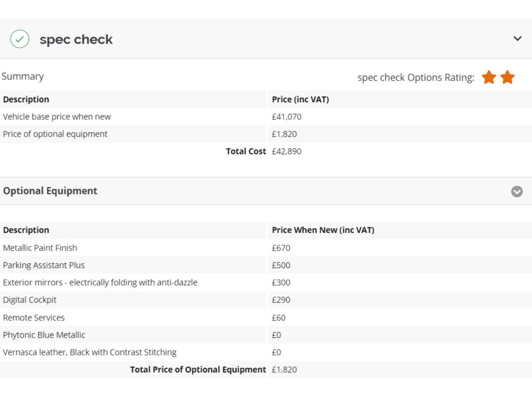Viewport: 532px width, 399px height.
Task: Select the Parking Assistant Plus row
Action: [266, 265]
